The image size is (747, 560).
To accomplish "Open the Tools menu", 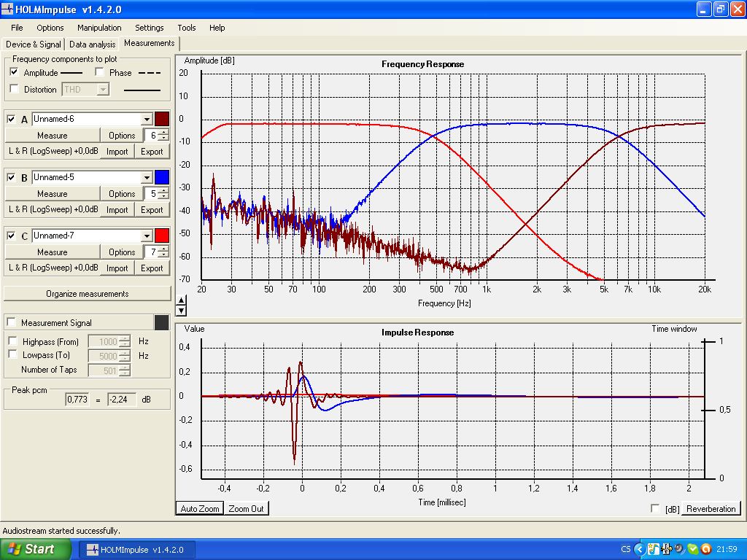I will coord(187,28).
